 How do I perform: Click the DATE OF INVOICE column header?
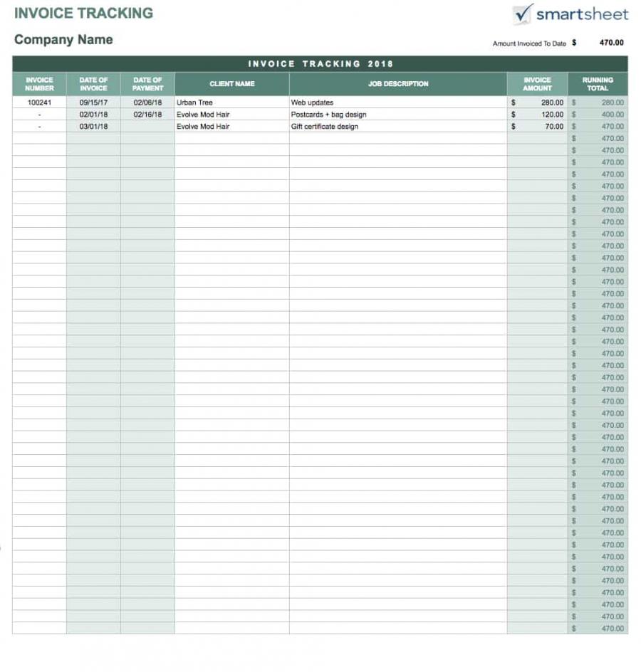coord(93,83)
